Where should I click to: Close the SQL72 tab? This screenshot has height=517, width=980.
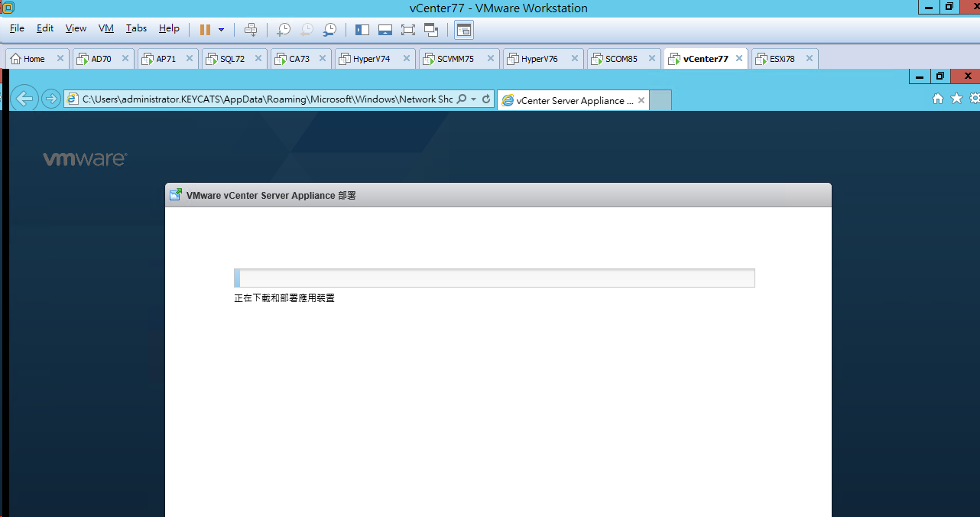(258, 58)
